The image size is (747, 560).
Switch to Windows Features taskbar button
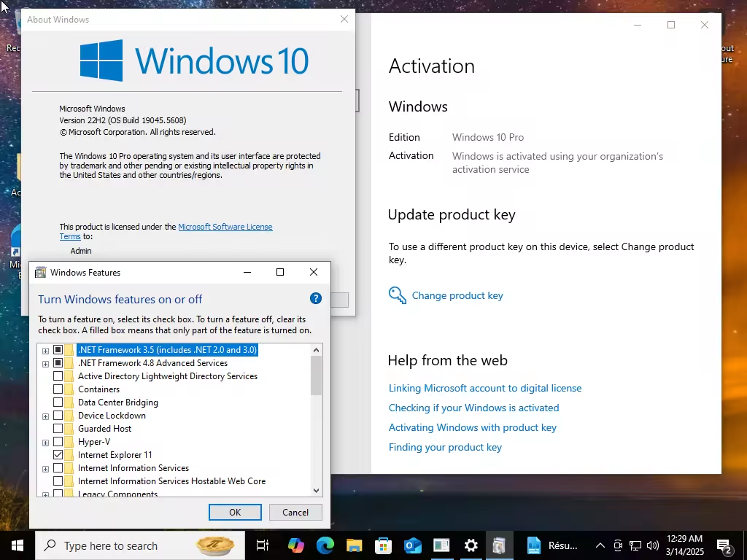click(499, 545)
